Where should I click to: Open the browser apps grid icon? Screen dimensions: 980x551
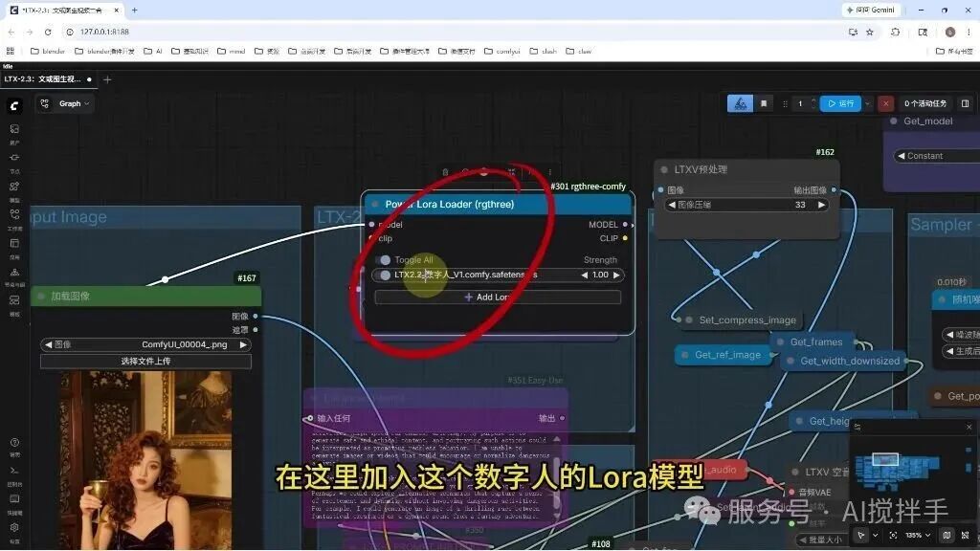[x=10, y=52]
